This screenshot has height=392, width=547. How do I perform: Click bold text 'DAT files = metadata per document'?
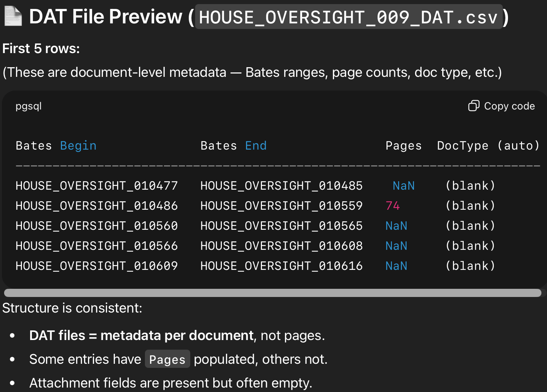tap(141, 336)
